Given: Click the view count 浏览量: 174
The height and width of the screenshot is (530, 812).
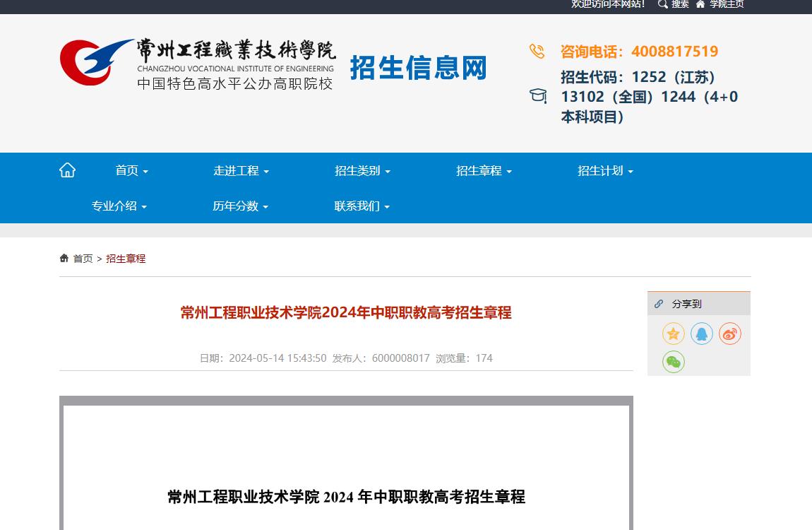Looking at the screenshot, I should click(464, 358).
